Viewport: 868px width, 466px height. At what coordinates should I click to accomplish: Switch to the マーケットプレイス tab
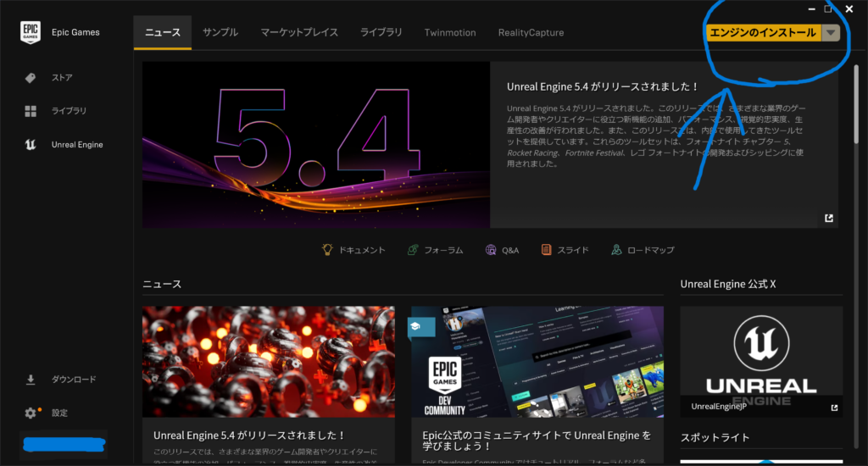click(299, 33)
